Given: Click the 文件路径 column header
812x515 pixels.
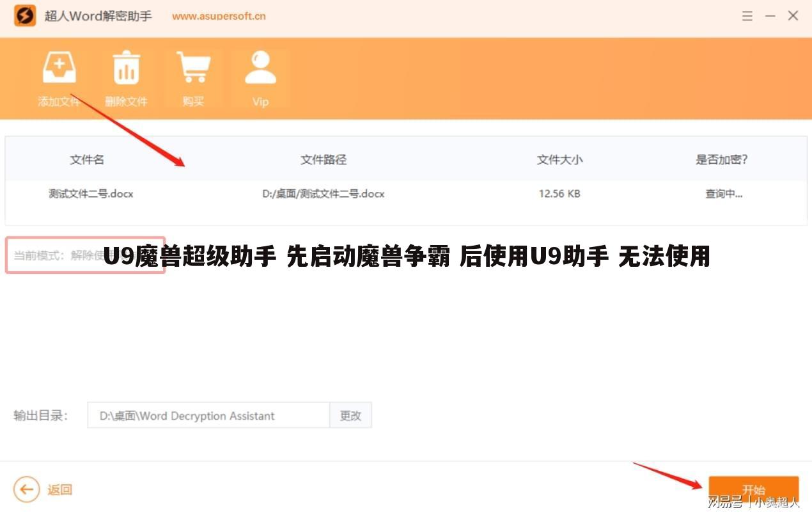Looking at the screenshot, I should pyautogui.click(x=324, y=160).
